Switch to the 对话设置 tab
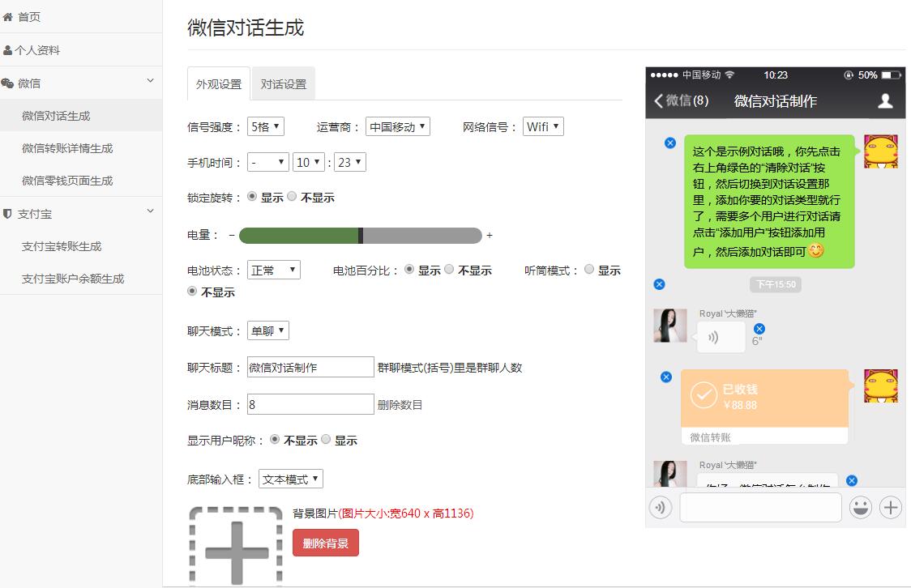The height and width of the screenshot is (588, 911). pyautogui.click(x=284, y=84)
